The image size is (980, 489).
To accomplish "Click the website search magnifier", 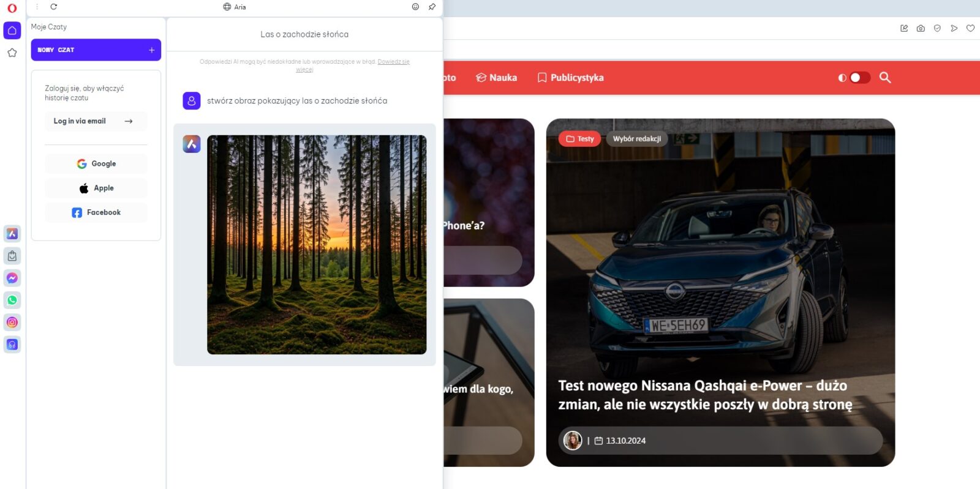I will pyautogui.click(x=885, y=78).
